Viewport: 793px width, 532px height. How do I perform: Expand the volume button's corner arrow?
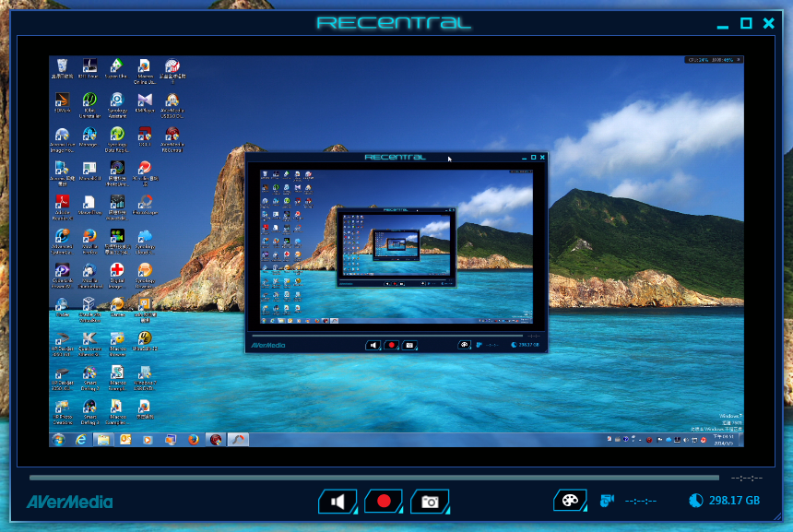tap(355, 511)
